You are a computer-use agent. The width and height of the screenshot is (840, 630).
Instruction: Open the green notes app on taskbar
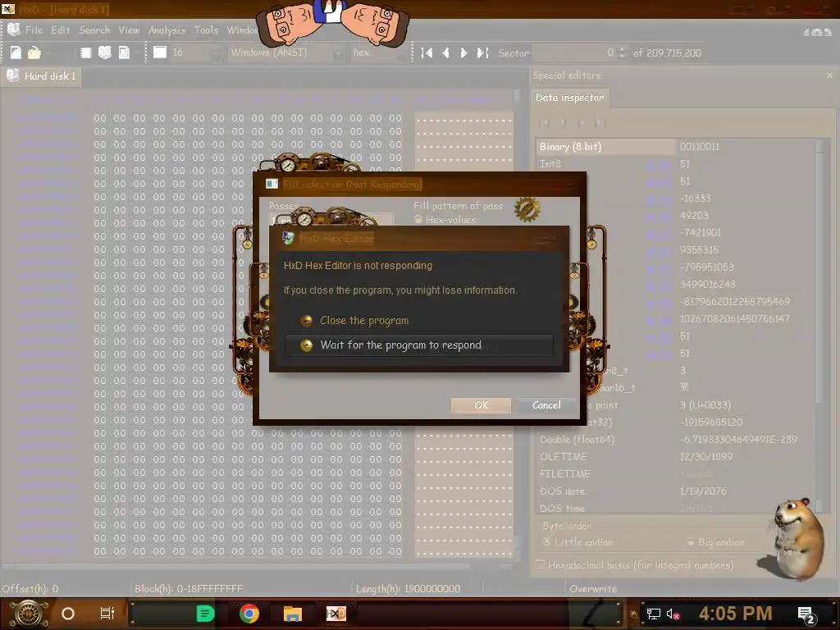click(x=205, y=614)
